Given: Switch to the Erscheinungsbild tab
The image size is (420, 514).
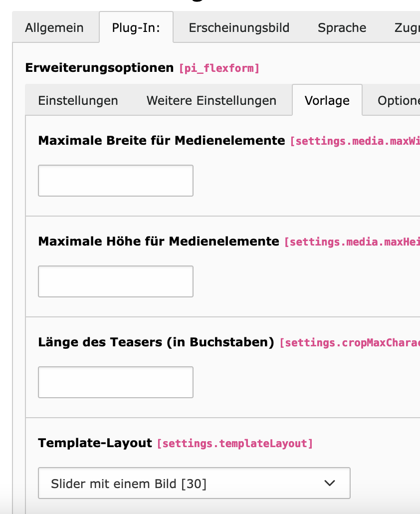Looking at the screenshot, I should point(239,27).
